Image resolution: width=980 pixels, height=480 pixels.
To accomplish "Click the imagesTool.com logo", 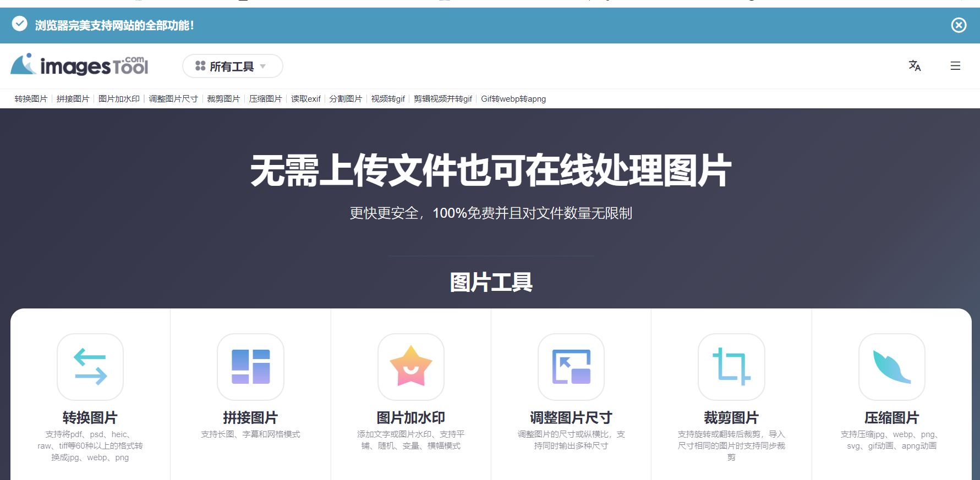I will click(x=80, y=65).
